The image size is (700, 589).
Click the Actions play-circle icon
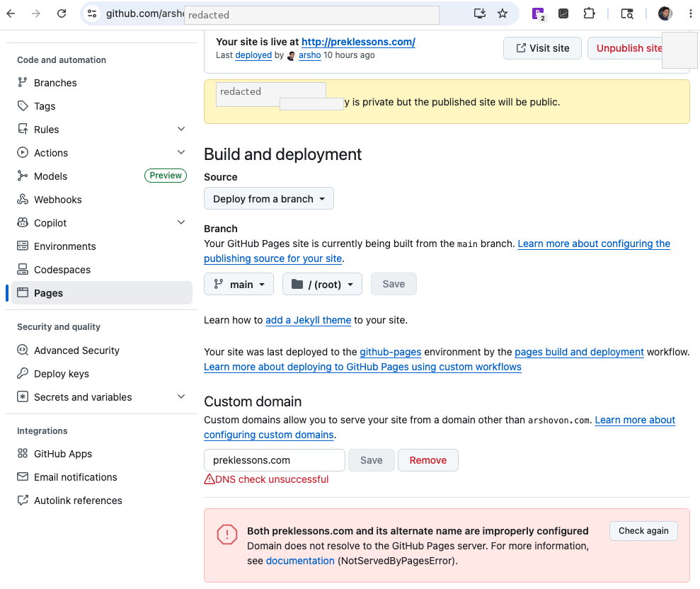point(23,152)
